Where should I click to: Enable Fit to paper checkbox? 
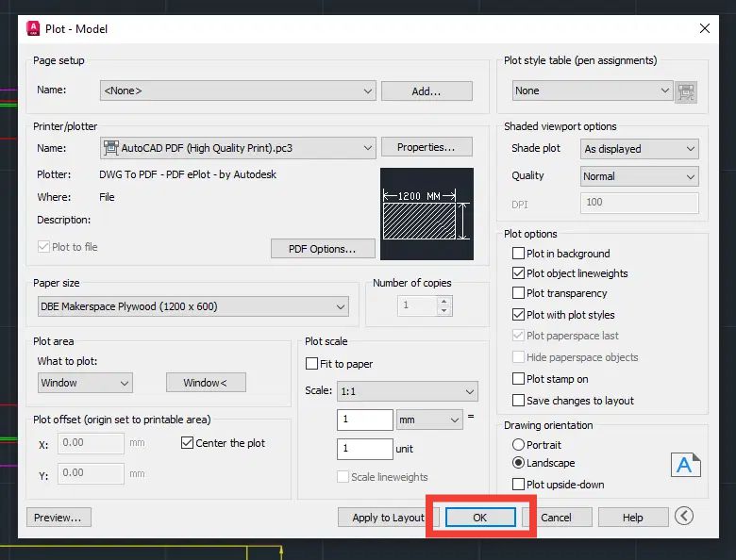pos(311,364)
